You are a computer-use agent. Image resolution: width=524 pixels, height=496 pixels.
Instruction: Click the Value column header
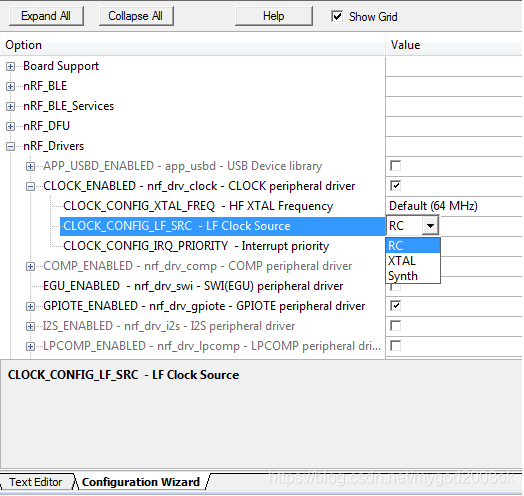454,45
